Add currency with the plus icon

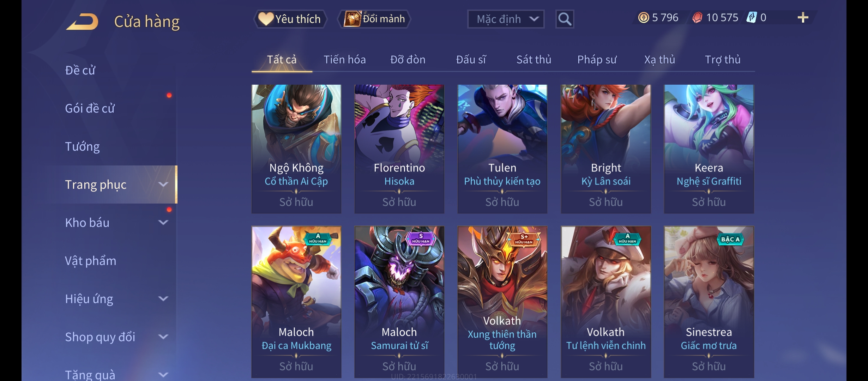pos(803,18)
